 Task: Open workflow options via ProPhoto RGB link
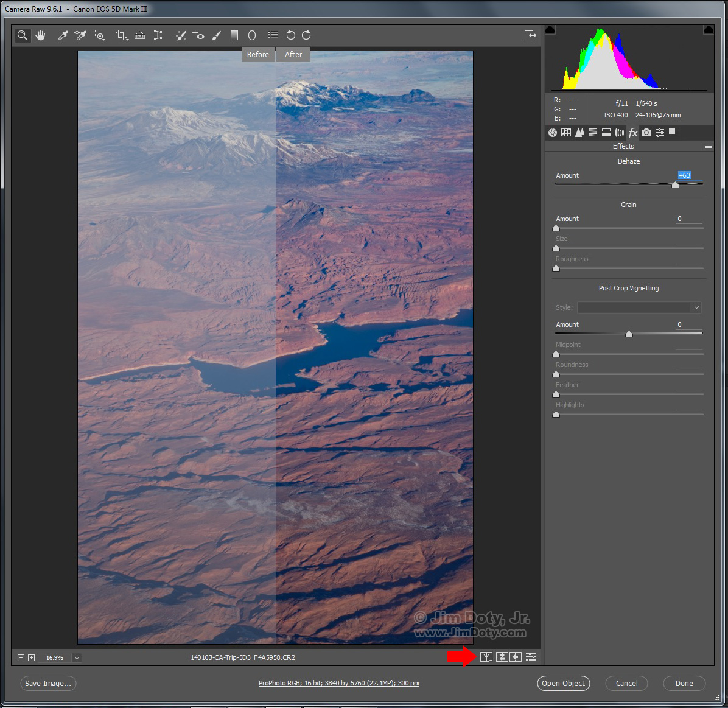338,683
